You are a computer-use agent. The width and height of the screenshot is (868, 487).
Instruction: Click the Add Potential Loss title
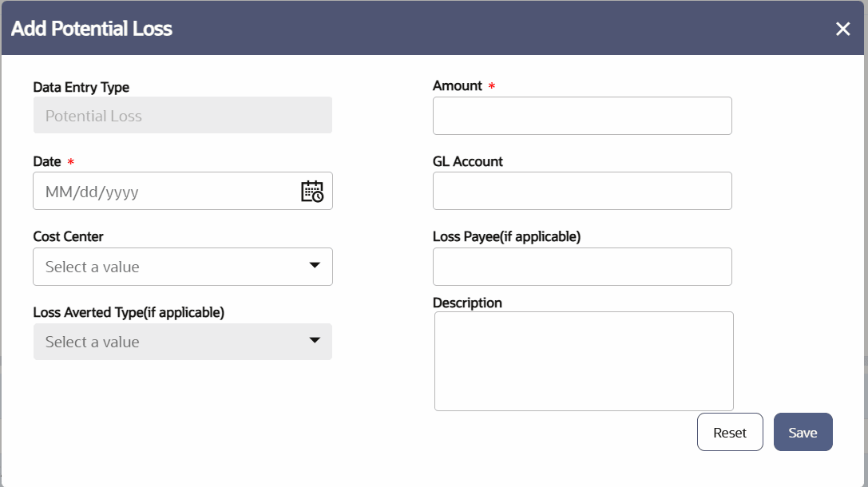click(92, 29)
